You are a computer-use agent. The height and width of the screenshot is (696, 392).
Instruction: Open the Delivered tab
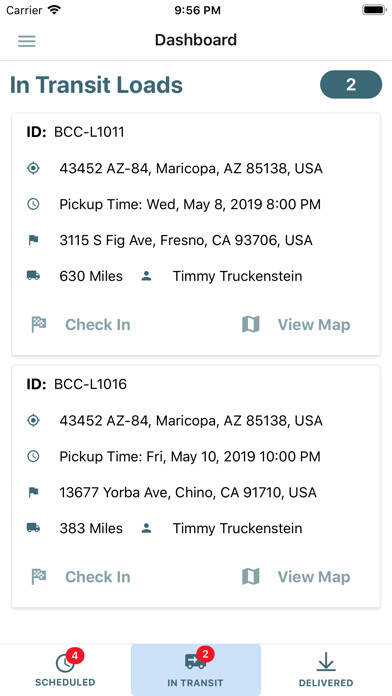[326, 669]
